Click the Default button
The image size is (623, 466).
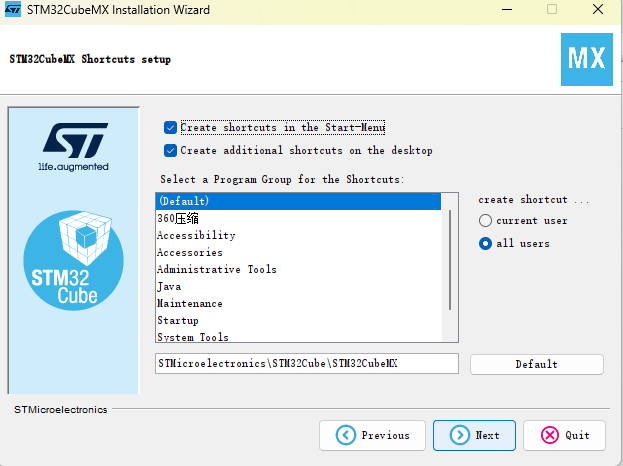tap(537, 364)
